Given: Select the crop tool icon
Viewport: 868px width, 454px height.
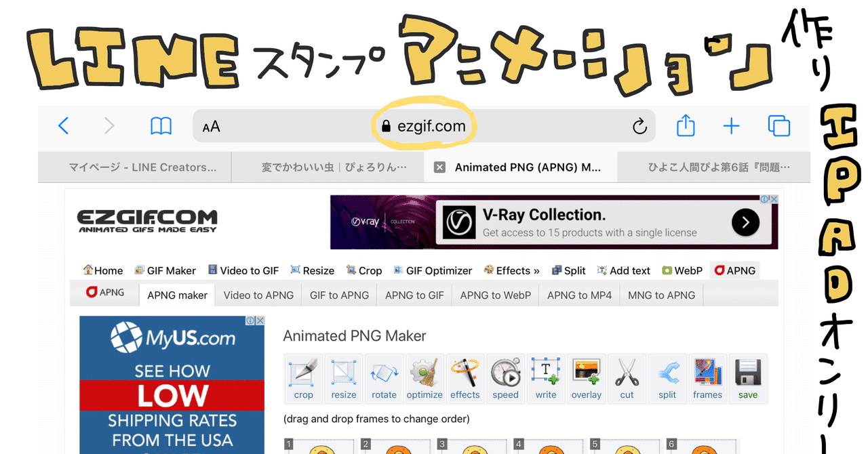Looking at the screenshot, I should [x=303, y=378].
